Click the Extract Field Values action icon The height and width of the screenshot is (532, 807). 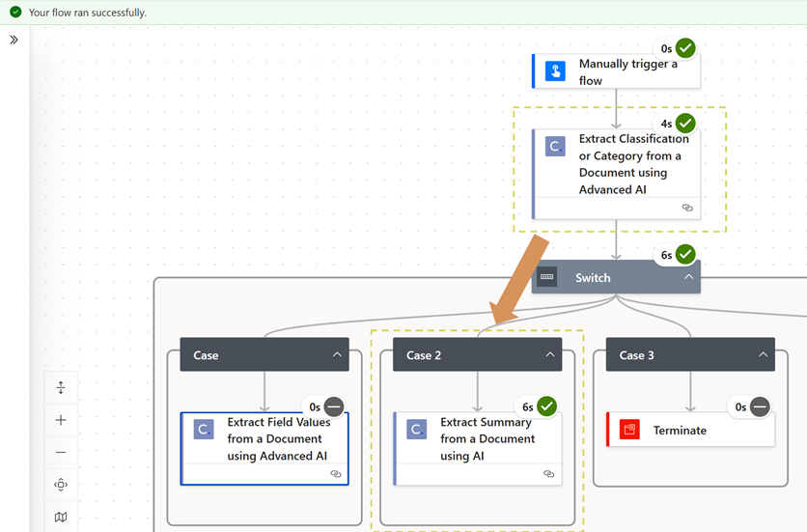pos(204,430)
